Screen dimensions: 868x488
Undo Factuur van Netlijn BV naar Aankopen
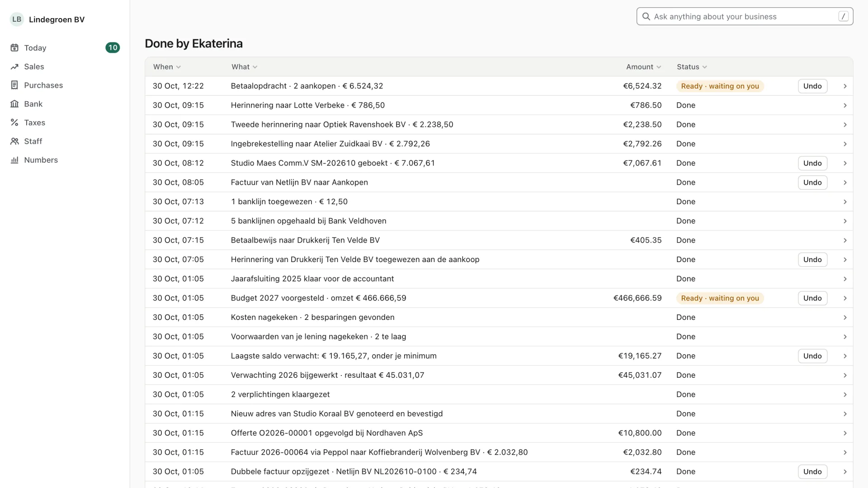pyautogui.click(x=812, y=183)
